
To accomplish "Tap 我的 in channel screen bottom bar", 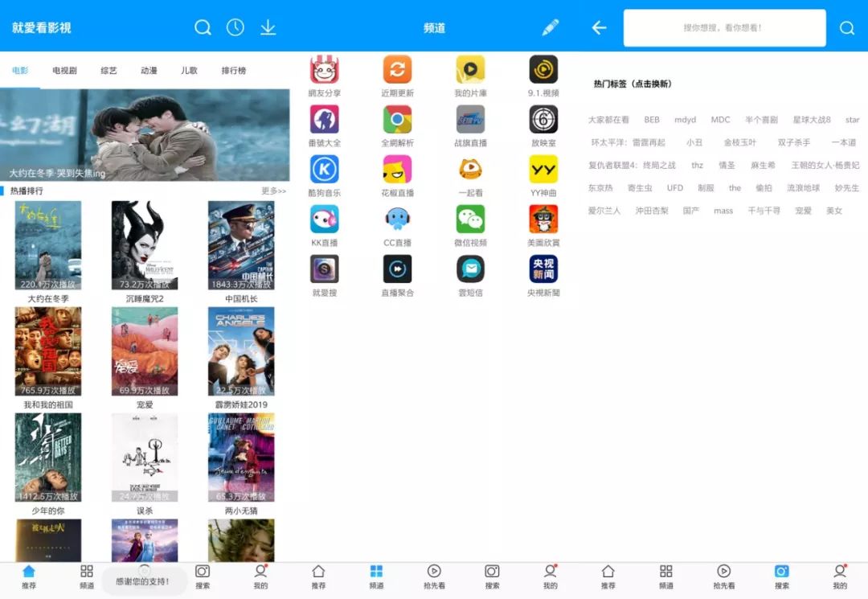I will pyautogui.click(x=551, y=576).
